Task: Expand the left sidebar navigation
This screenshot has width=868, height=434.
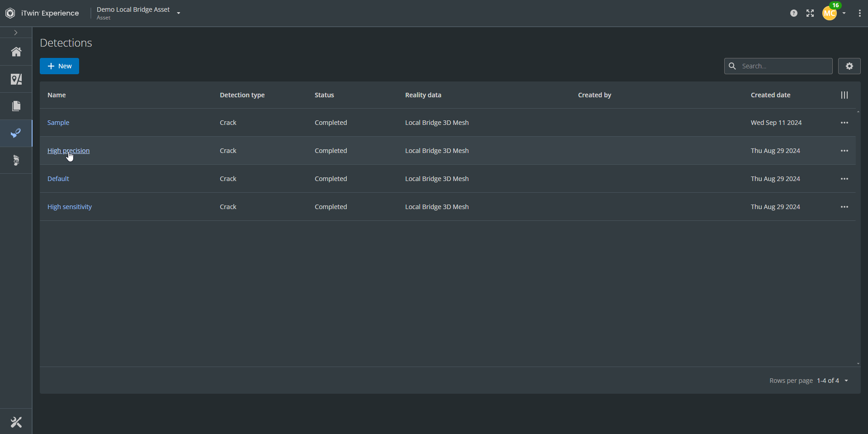Action: [16, 33]
